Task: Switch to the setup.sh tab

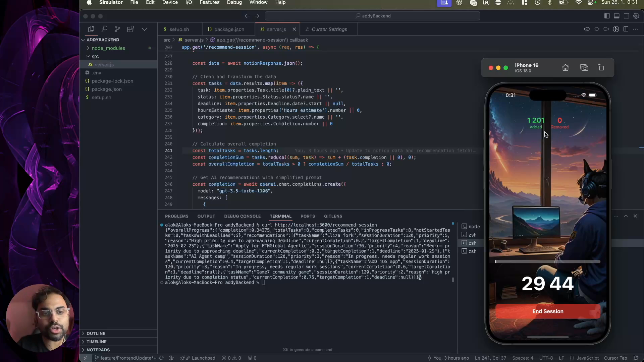Action: click(179, 29)
